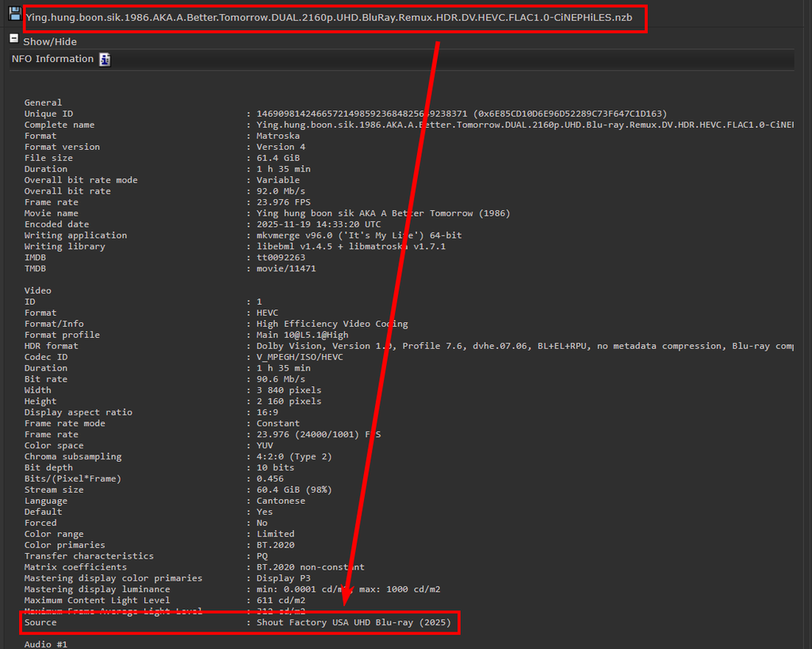Select the V_MPEGH/ISO/HEVC codec ID
This screenshot has height=649, width=812.
pos(299,357)
